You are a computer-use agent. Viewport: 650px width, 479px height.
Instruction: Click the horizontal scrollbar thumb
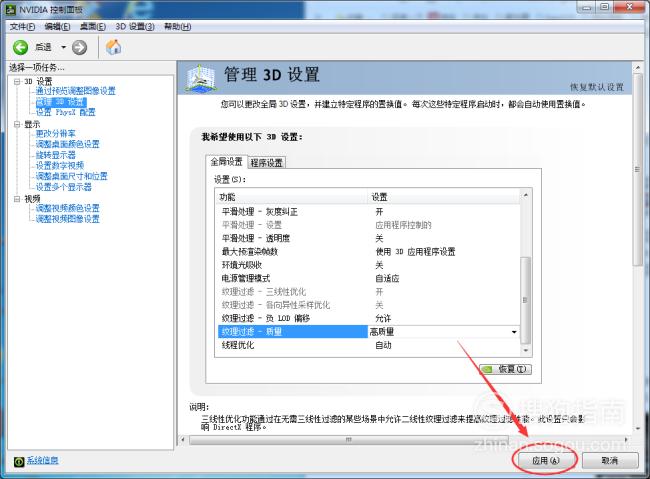pyautogui.click(x=349, y=439)
